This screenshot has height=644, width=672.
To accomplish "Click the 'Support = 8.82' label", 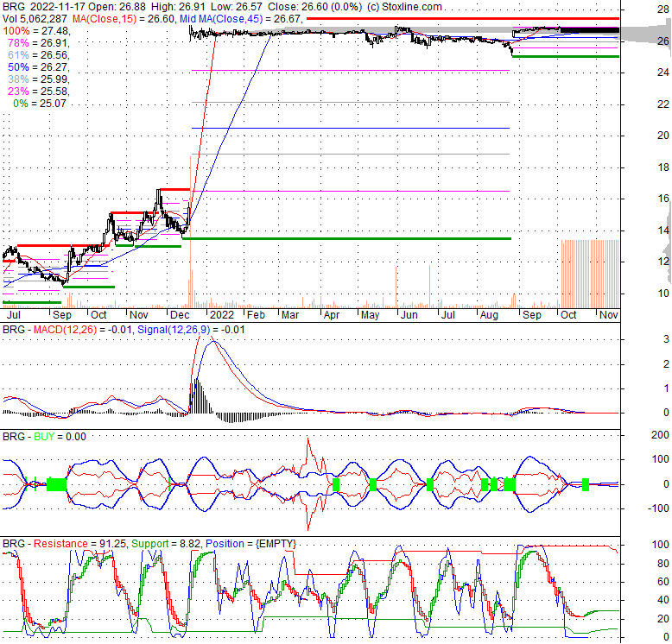I will coord(166,544).
